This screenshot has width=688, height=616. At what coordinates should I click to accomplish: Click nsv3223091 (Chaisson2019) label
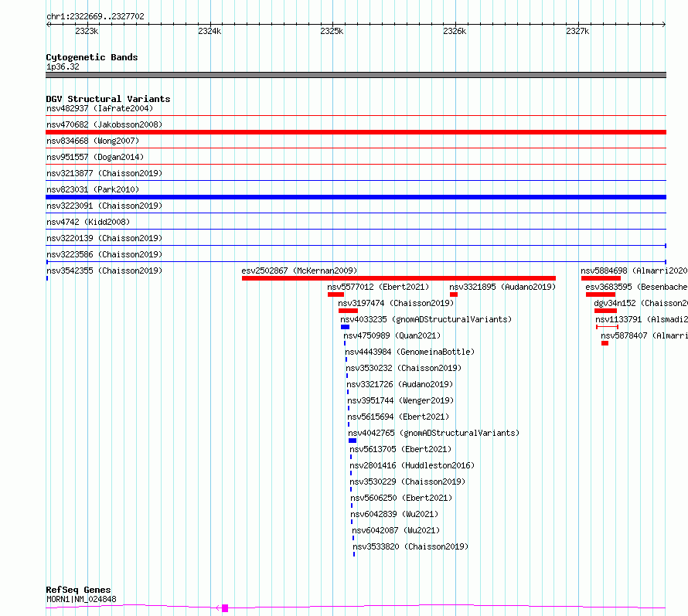(104, 206)
